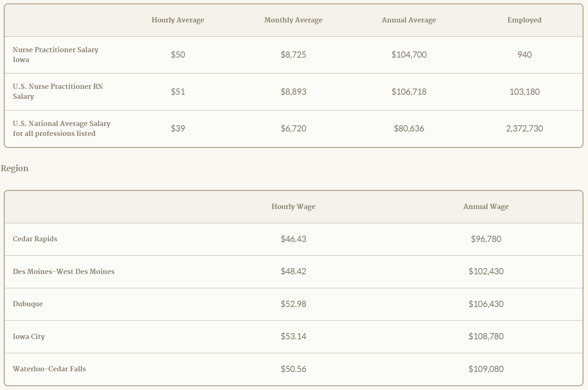588x390 pixels.
Task: Click the Employed column header
Action: click(x=525, y=20)
